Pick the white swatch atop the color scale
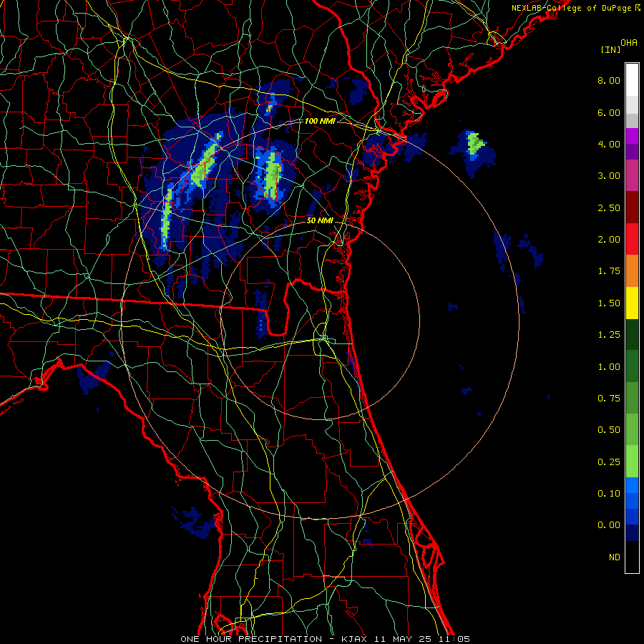Viewport: 644px width, 644px height. [x=632, y=79]
